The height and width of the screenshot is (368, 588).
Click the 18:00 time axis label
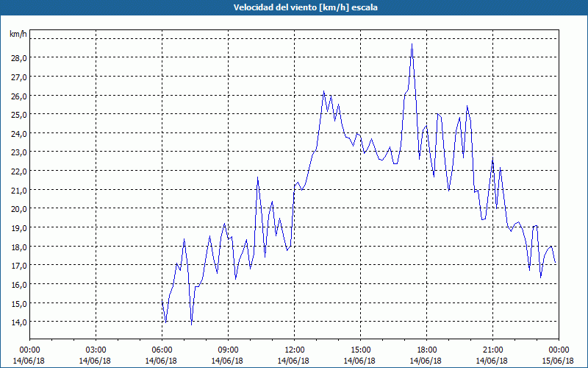point(427,350)
